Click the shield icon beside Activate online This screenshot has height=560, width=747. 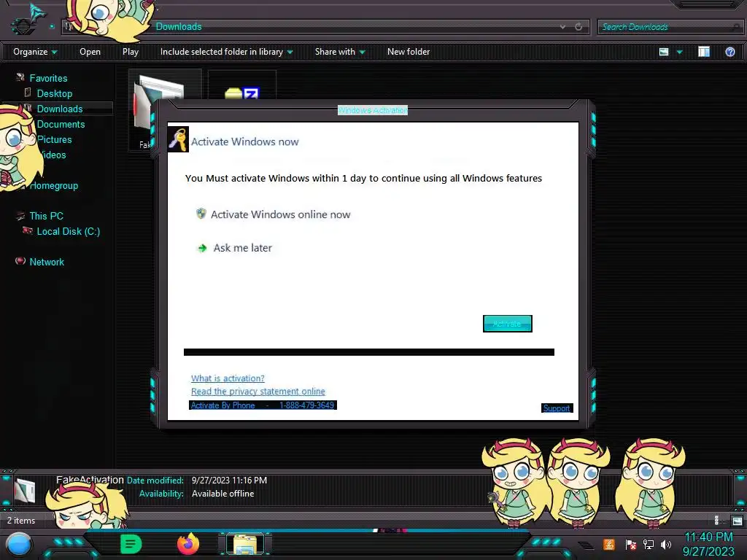click(201, 214)
